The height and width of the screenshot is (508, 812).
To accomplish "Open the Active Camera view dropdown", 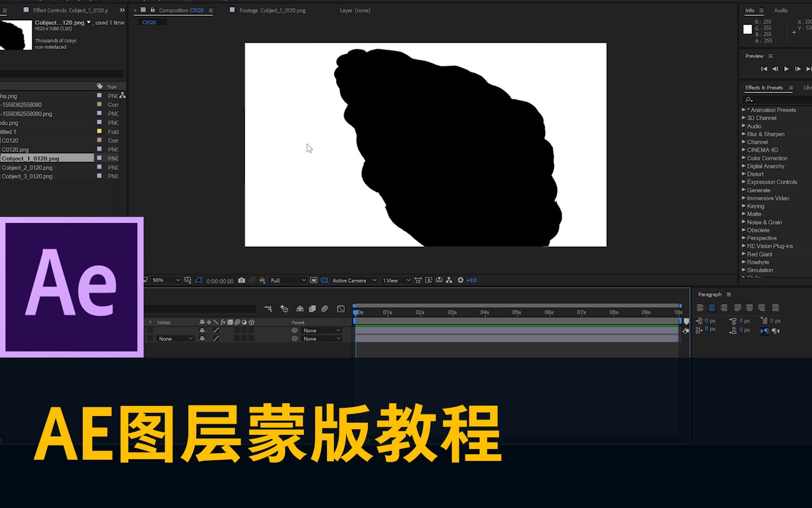I will coord(353,280).
